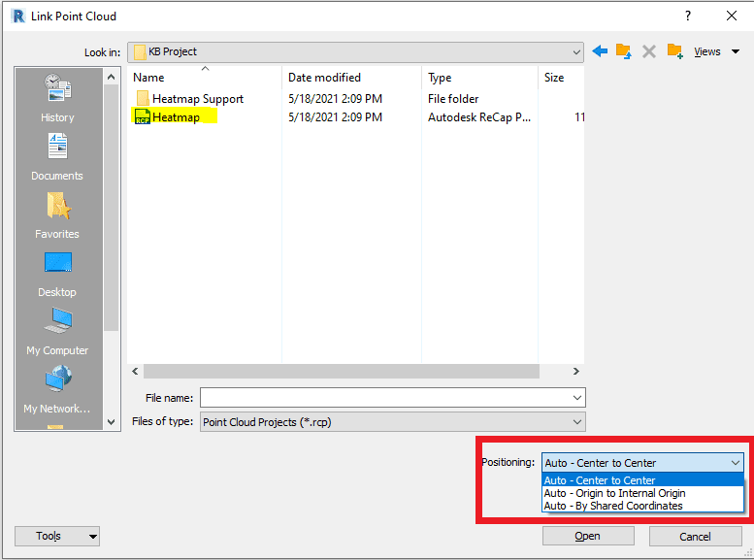Click the Open button
Screen dimensions: 754x560
tap(588, 536)
